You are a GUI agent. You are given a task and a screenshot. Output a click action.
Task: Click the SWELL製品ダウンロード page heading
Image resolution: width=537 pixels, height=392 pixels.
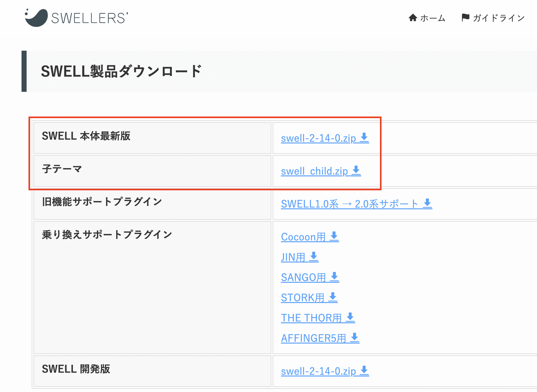coord(121,71)
